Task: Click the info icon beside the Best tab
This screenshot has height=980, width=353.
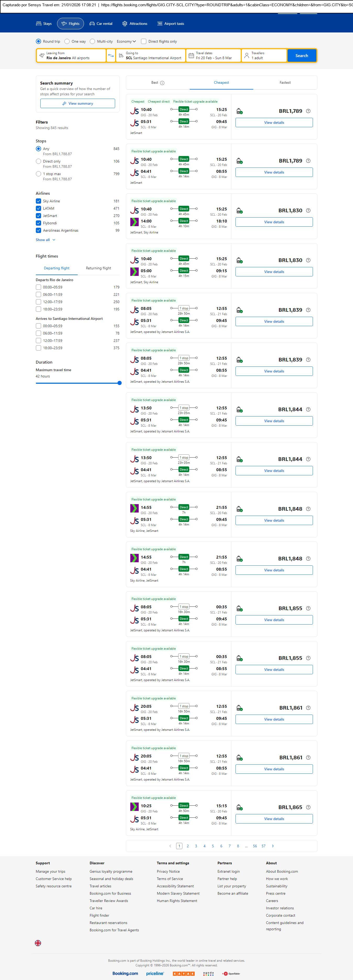Action: click(x=163, y=83)
